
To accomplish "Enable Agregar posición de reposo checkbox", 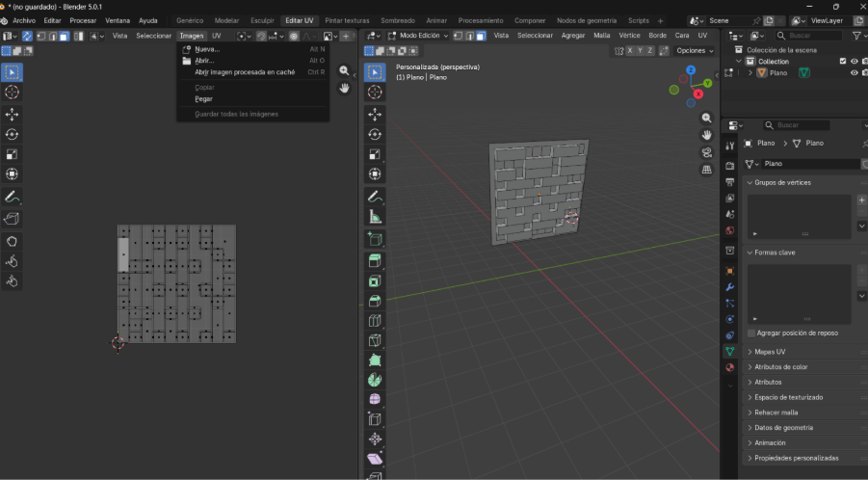I will click(x=752, y=333).
